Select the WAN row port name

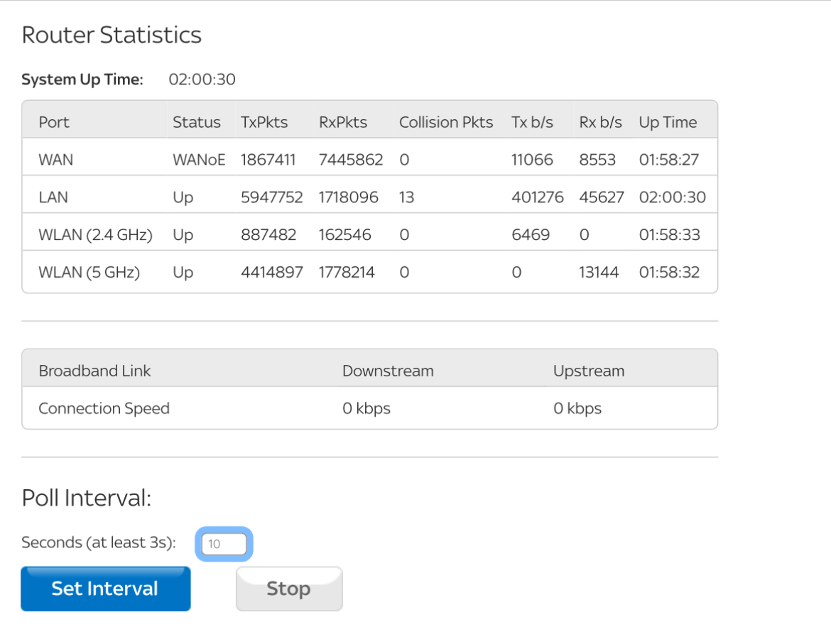point(55,160)
